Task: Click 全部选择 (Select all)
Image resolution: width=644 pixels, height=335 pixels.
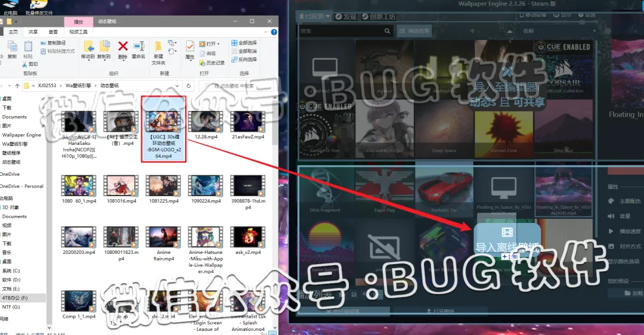Action: click(x=244, y=43)
